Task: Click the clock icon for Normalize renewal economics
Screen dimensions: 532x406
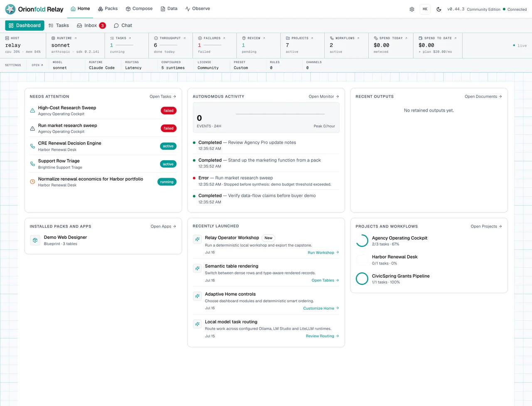Action: pos(32,182)
